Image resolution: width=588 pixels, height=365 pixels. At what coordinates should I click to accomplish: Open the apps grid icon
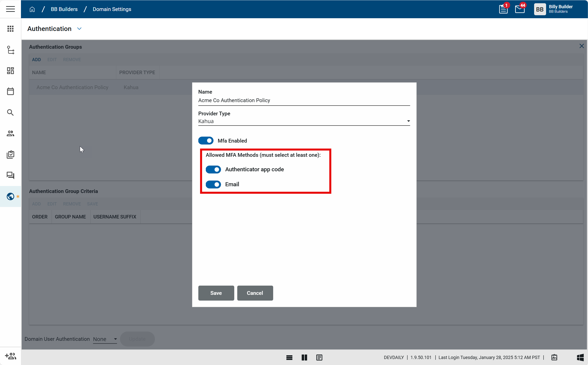click(x=10, y=29)
